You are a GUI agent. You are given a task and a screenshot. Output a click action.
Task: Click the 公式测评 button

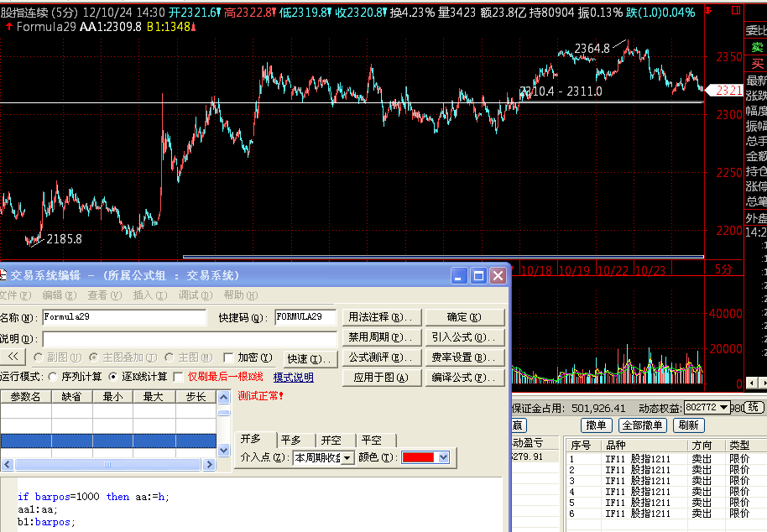coord(382,357)
